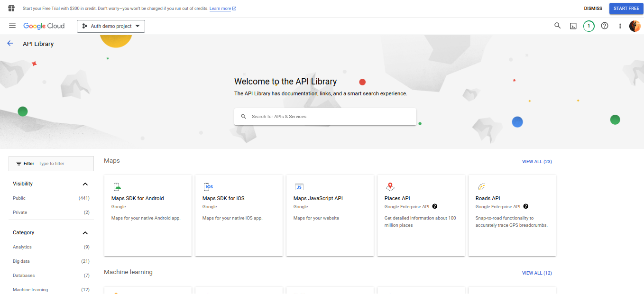Screen dimensions: 644x295
Task: Click help icon next to Roads Enterprise API
Action: click(526, 206)
